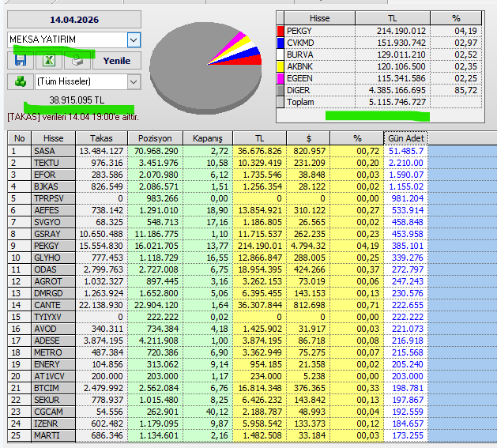This screenshot has height=448, width=497.
Task: Select the MARTI stock cell
Action: point(53,435)
